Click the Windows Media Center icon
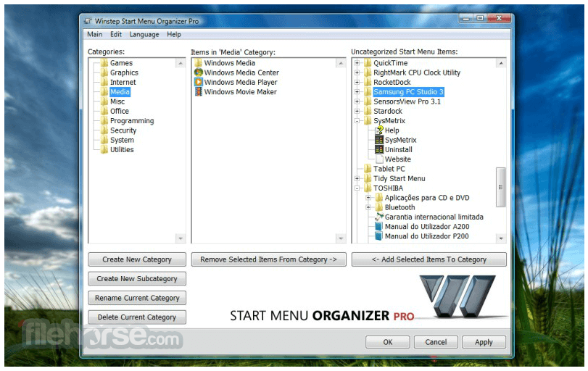Screen dimensions: 588x371 click(199, 72)
